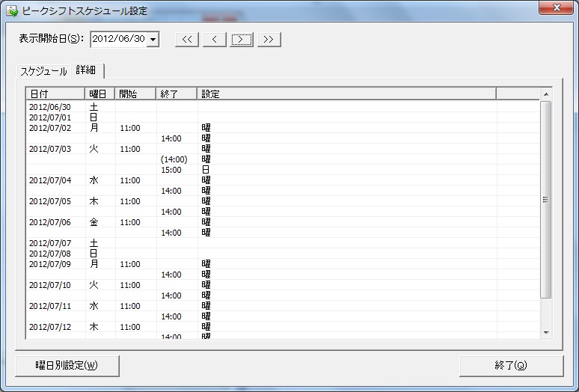Click the 開始 column header
579x392 pixels.
pyautogui.click(x=135, y=94)
